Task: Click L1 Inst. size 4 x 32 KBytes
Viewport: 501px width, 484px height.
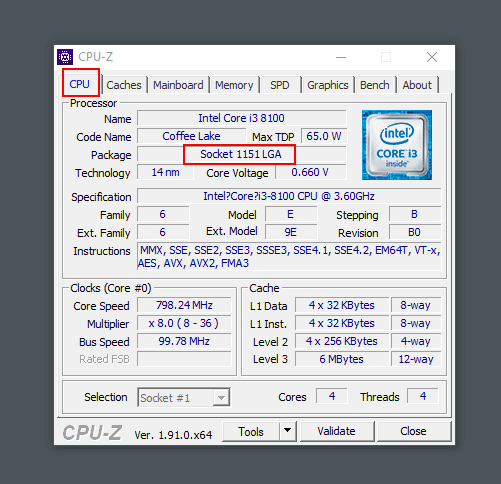Action: tap(342, 323)
